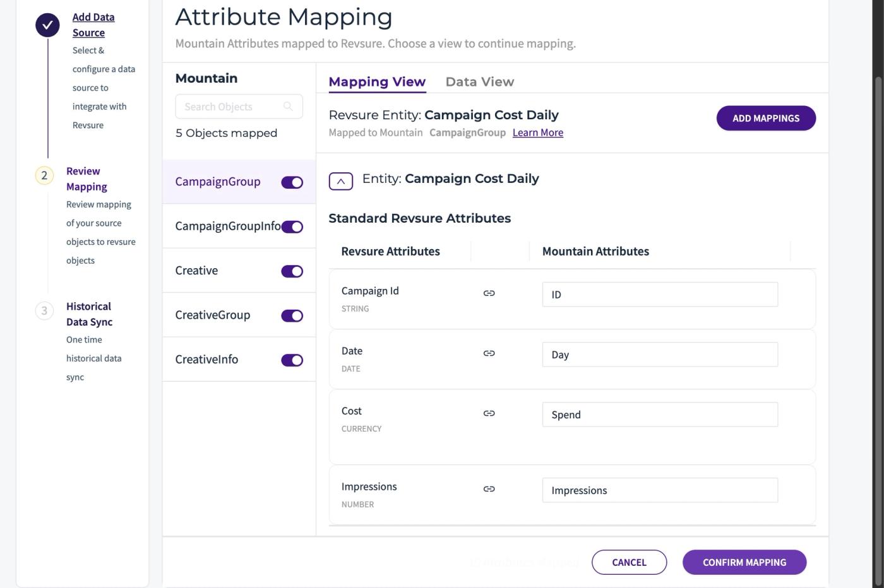Click the link icon in Date row

pos(489,353)
